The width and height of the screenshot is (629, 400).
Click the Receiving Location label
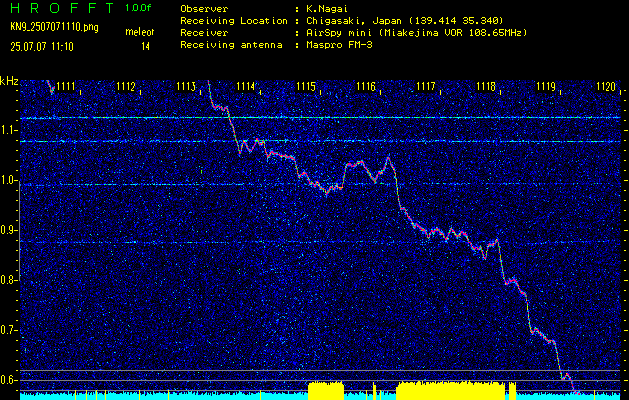pyautogui.click(x=234, y=21)
